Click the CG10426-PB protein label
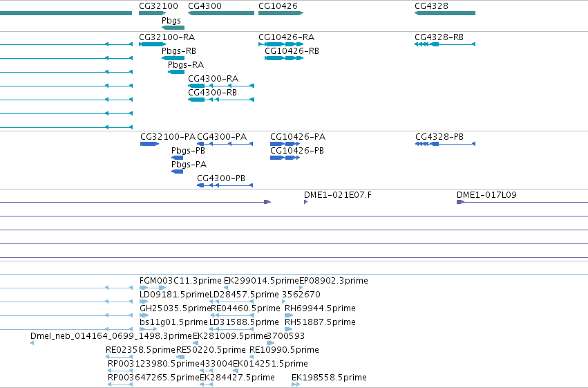 (297, 151)
